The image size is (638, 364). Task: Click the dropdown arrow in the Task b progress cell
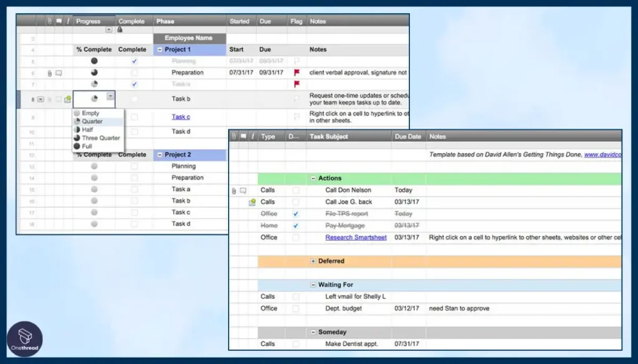[x=110, y=96]
